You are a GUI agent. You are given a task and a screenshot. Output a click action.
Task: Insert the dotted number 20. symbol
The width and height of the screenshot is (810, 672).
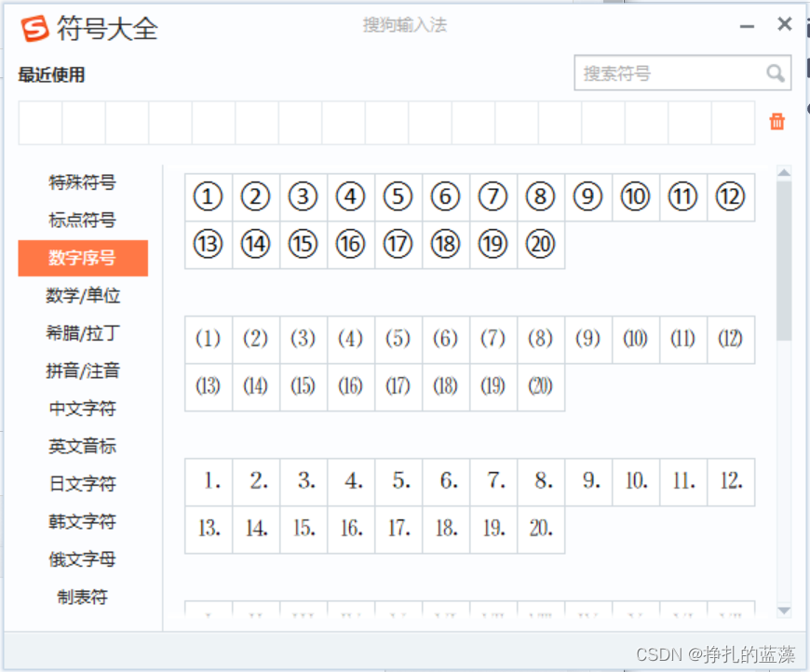click(541, 530)
